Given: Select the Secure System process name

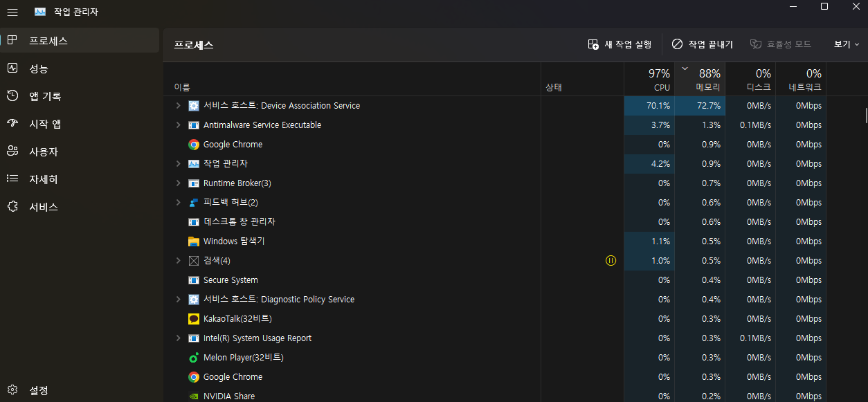Looking at the screenshot, I should tap(230, 280).
